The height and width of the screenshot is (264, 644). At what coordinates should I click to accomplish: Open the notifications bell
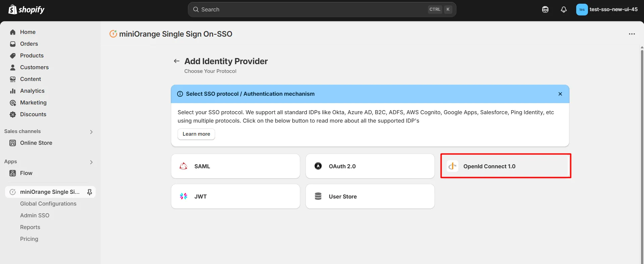(564, 9)
